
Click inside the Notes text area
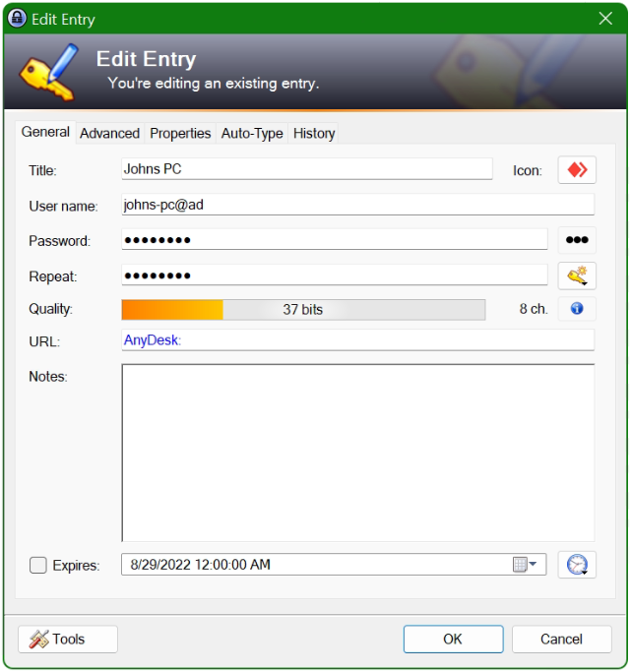pyautogui.click(x=357, y=453)
